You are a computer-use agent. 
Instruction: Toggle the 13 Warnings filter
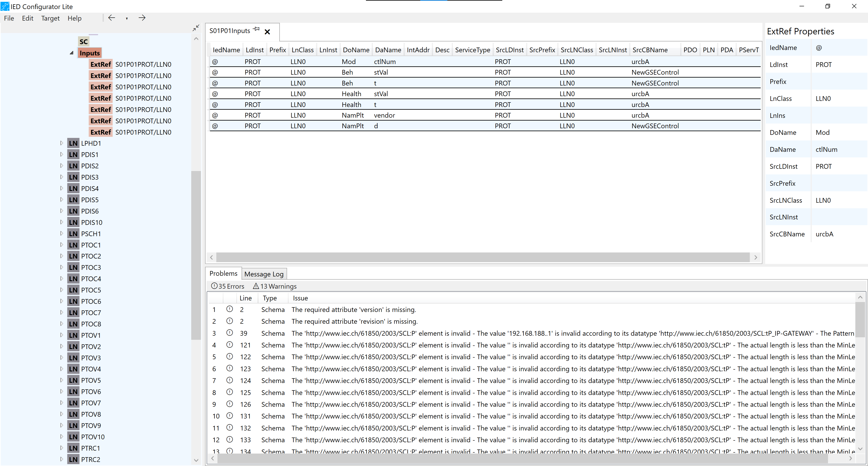275,286
